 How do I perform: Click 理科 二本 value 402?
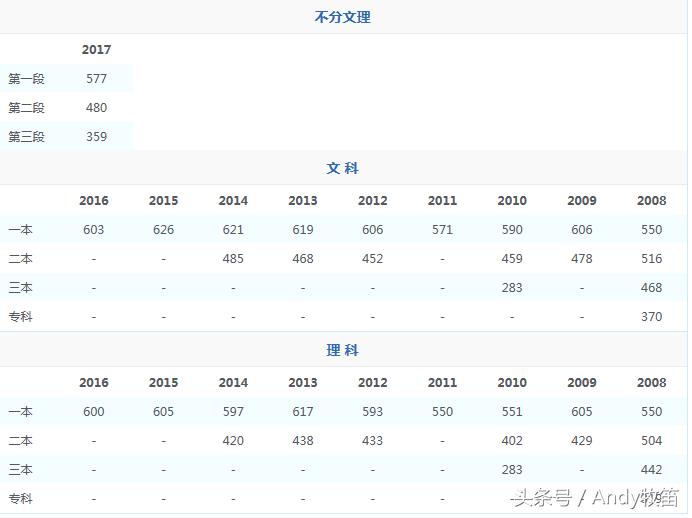(512, 441)
